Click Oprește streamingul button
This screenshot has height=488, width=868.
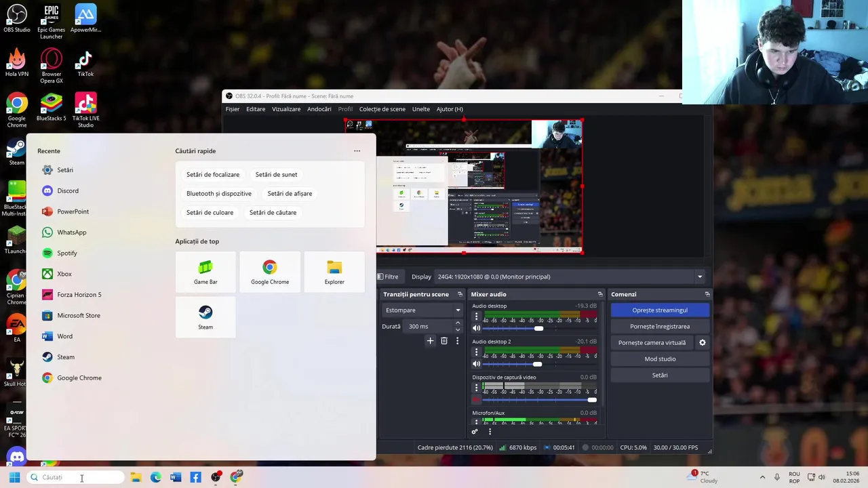point(660,310)
